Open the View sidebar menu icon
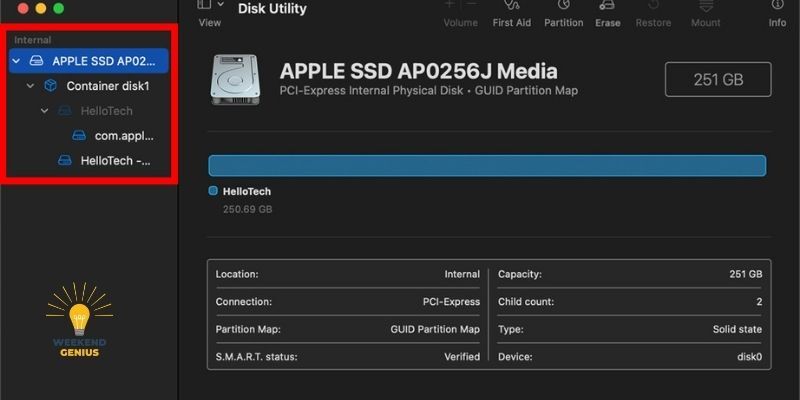Image resolution: width=800 pixels, height=400 pixels. pyautogui.click(x=204, y=5)
